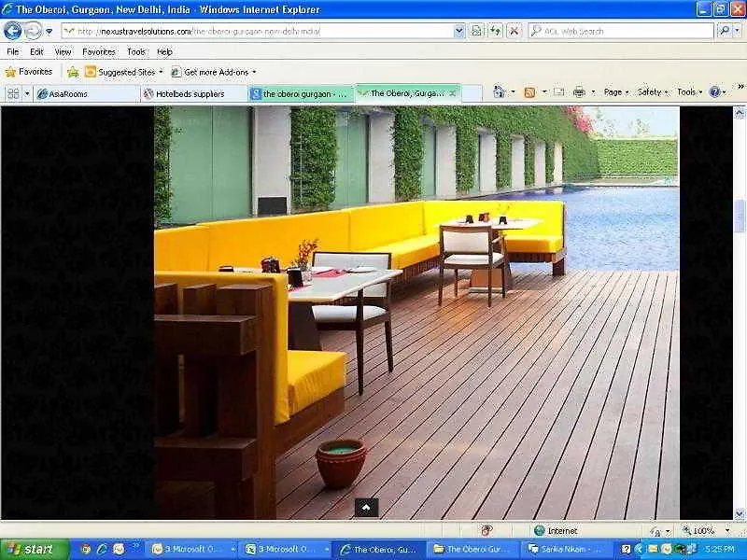Open the 100% zoom level control

coord(706,530)
